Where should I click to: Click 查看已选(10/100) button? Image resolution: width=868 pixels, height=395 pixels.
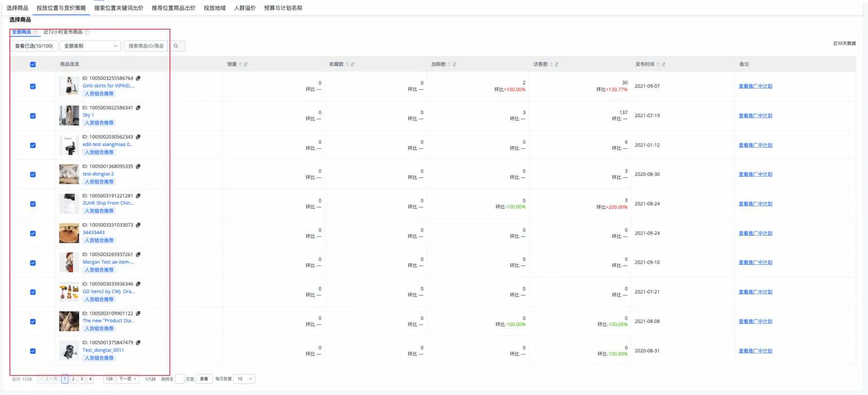(x=34, y=46)
